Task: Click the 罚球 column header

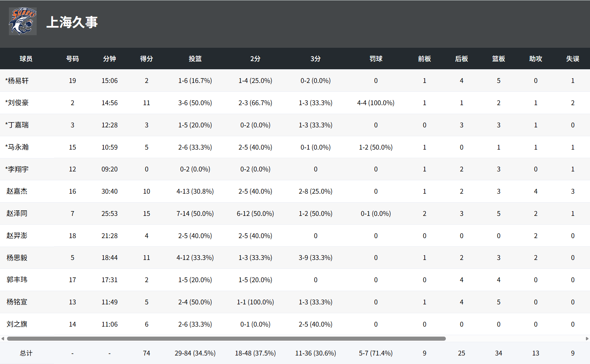Action: [376, 59]
